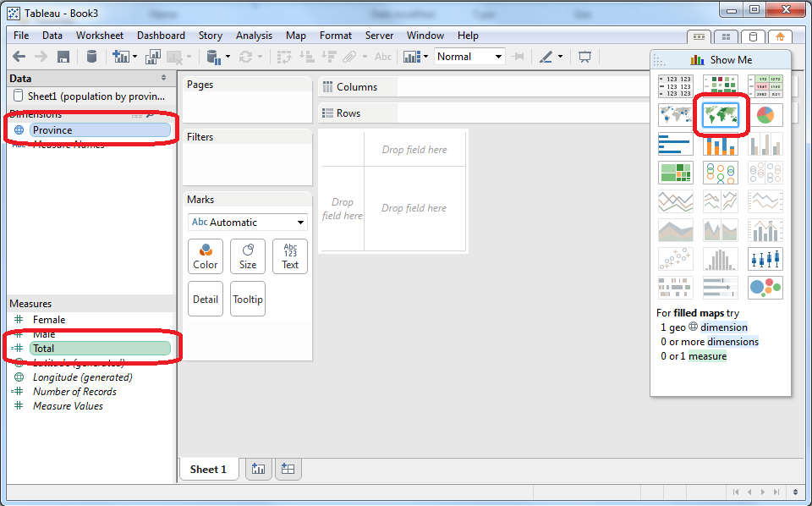812x506 pixels.
Task: Click the home start page icon
Action: [x=781, y=36]
